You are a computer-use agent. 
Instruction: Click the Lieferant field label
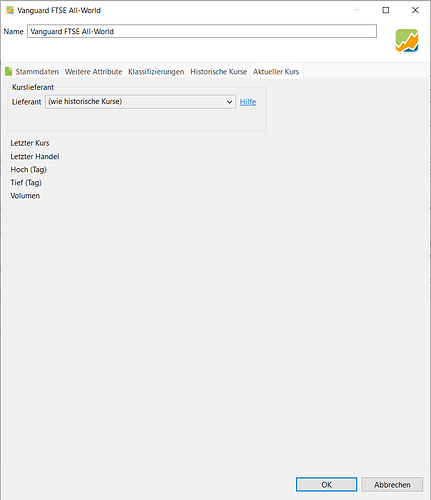[27, 102]
